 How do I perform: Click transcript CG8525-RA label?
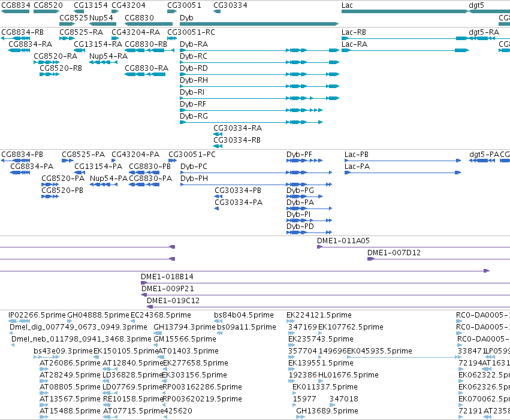tap(82, 32)
